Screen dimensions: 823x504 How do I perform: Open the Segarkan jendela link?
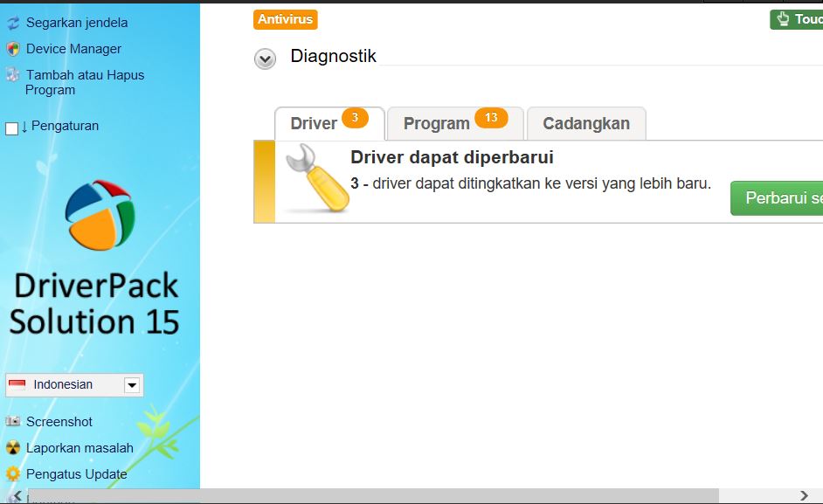click(77, 23)
